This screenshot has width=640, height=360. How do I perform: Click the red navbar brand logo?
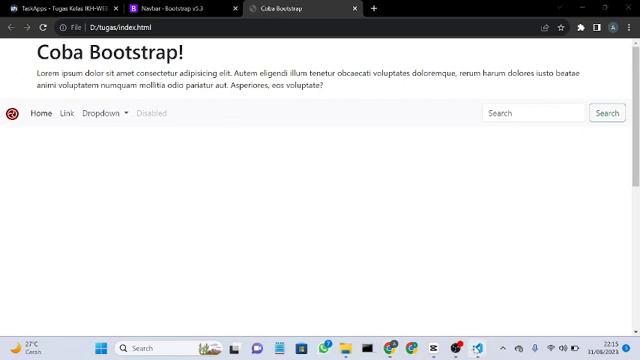click(12, 113)
